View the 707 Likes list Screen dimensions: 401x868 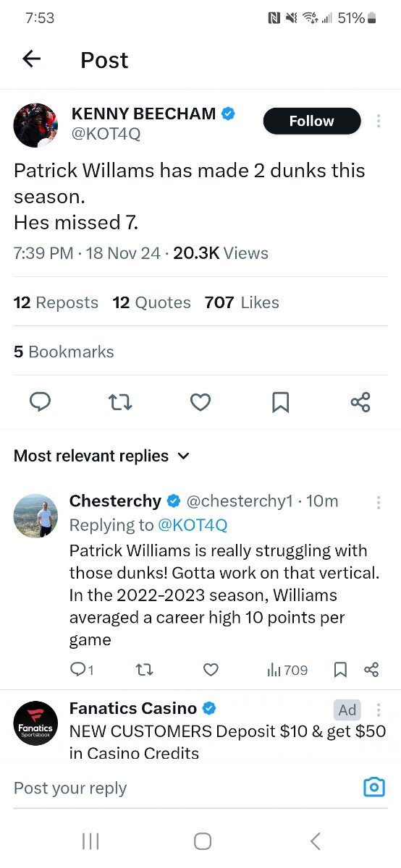pyautogui.click(x=242, y=302)
